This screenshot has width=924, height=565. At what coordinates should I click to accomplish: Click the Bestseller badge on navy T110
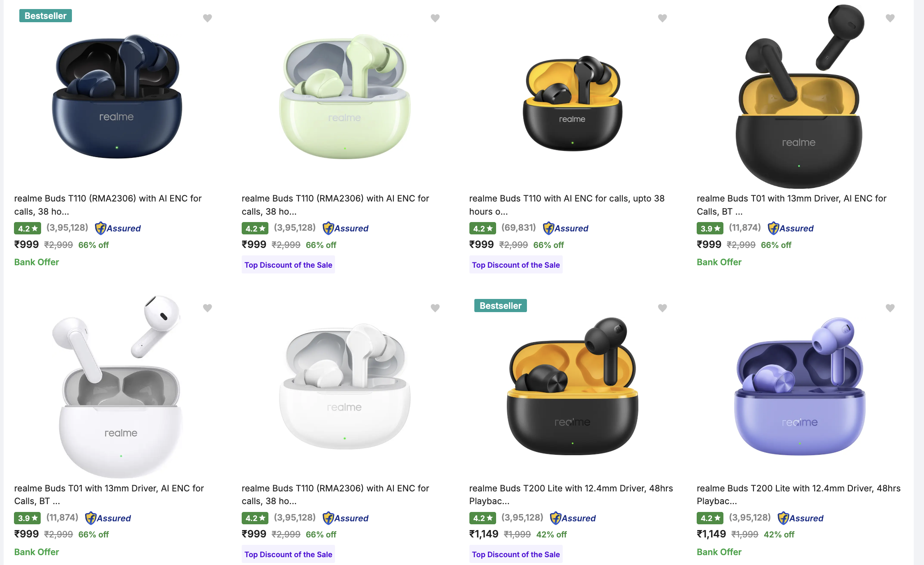click(x=45, y=16)
